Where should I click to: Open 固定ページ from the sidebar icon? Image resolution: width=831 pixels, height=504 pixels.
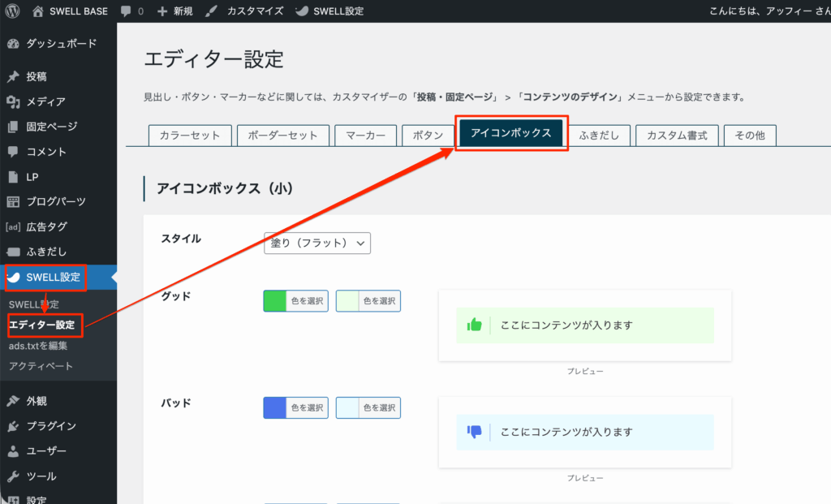(x=15, y=126)
